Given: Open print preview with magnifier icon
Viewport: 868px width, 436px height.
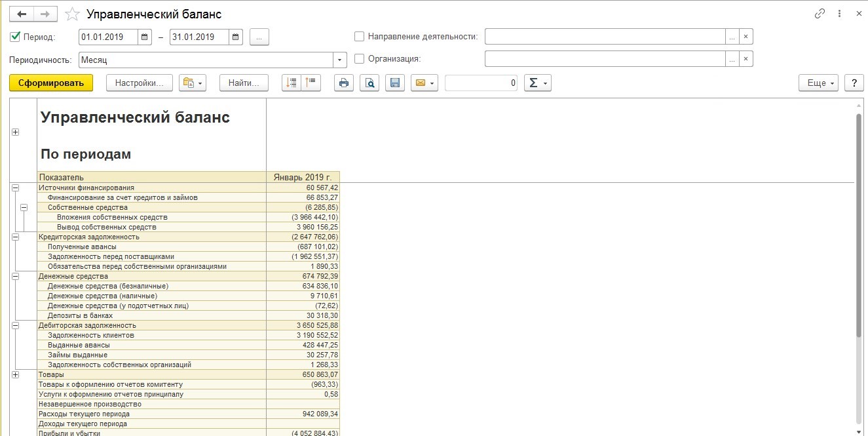Looking at the screenshot, I should pyautogui.click(x=369, y=83).
